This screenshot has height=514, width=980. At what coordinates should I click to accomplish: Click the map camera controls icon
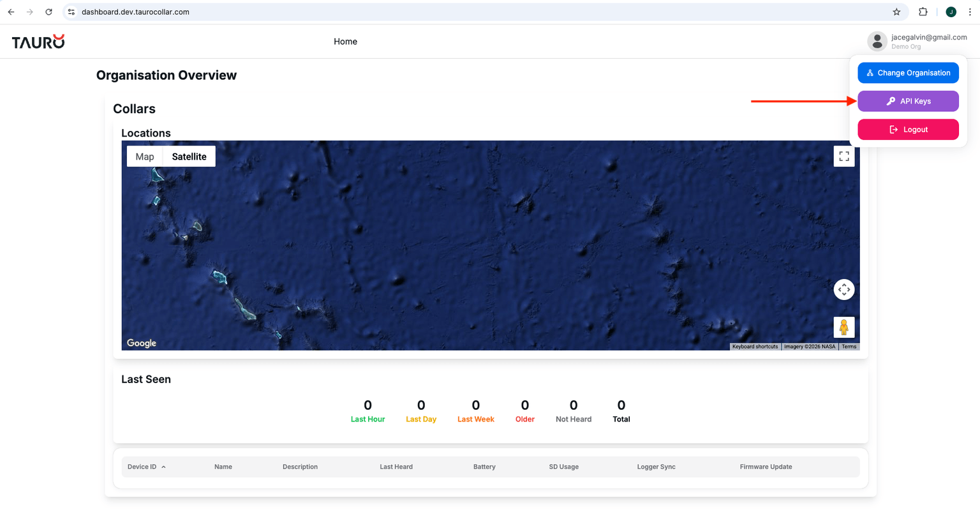pyautogui.click(x=843, y=289)
